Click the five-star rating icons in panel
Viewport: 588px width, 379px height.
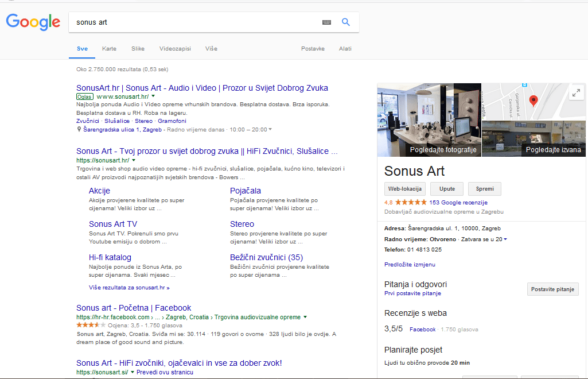pos(410,203)
